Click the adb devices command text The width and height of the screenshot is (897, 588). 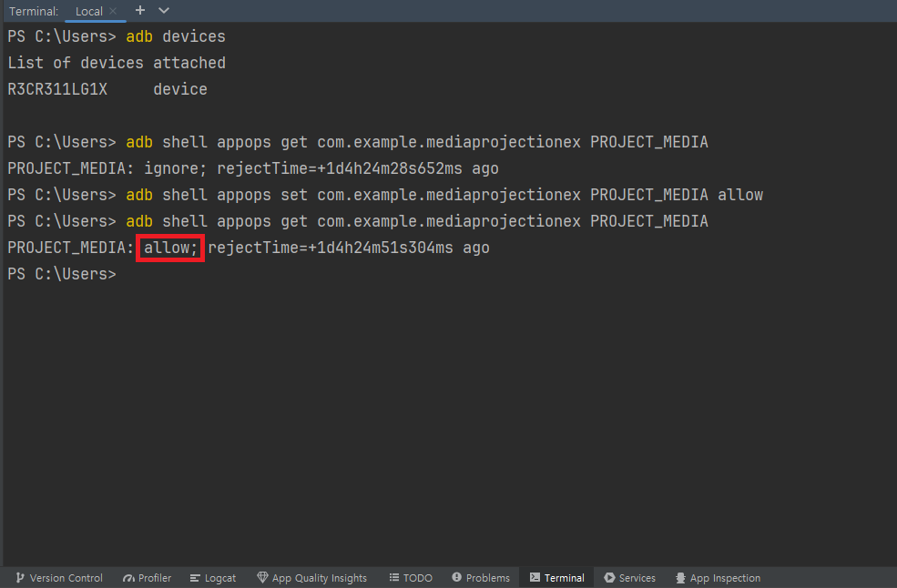tap(176, 35)
